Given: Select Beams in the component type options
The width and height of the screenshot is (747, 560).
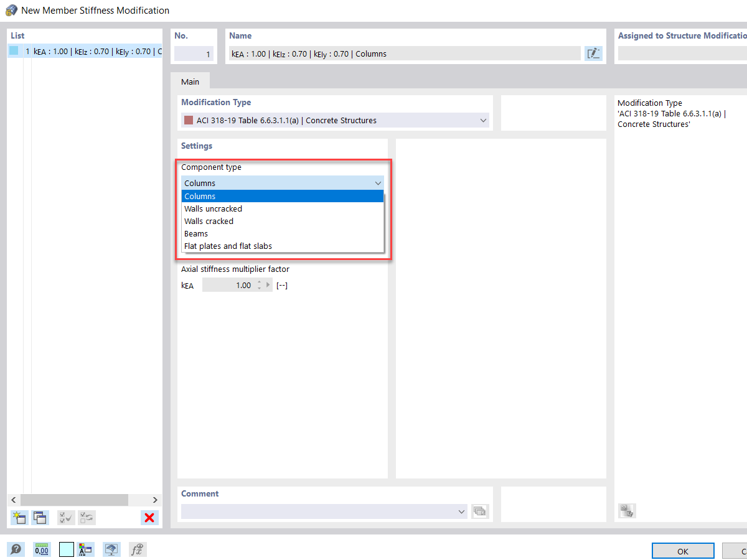Looking at the screenshot, I should tap(196, 233).
